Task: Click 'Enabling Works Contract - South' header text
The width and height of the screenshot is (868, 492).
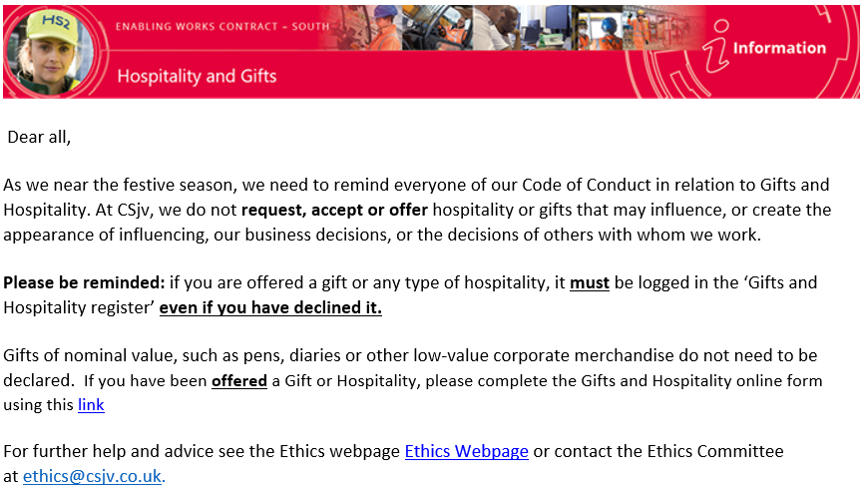Action: point(221,27)
